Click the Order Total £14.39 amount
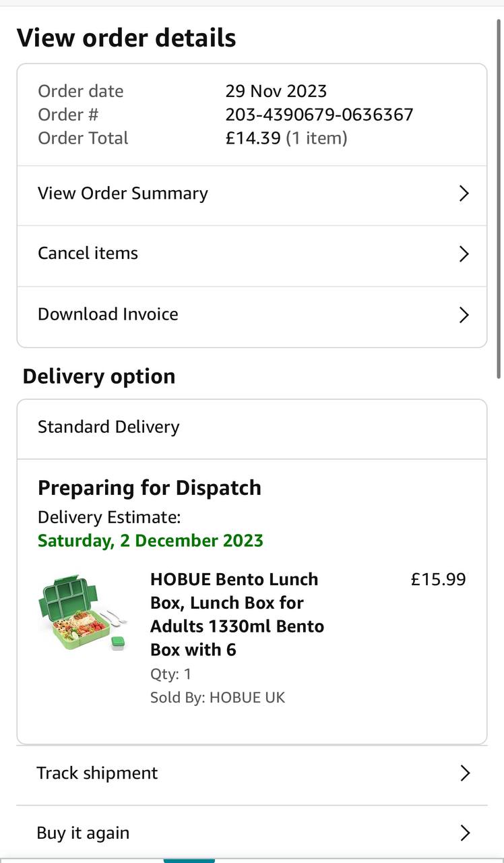504x863 pixels. click(253, 138)
